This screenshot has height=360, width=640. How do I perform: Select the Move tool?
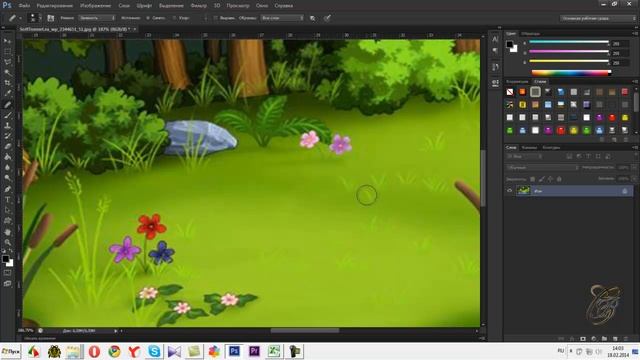7,41
